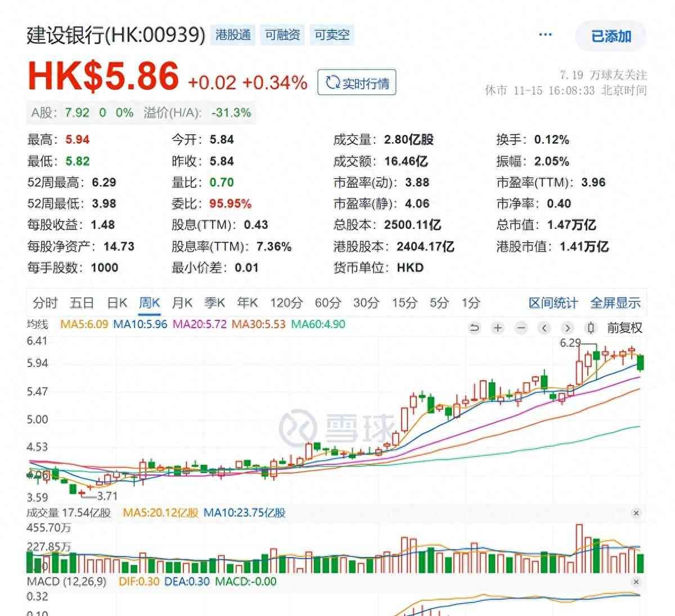Switch to the 分时 intraday tab

(x=45, y=304)
